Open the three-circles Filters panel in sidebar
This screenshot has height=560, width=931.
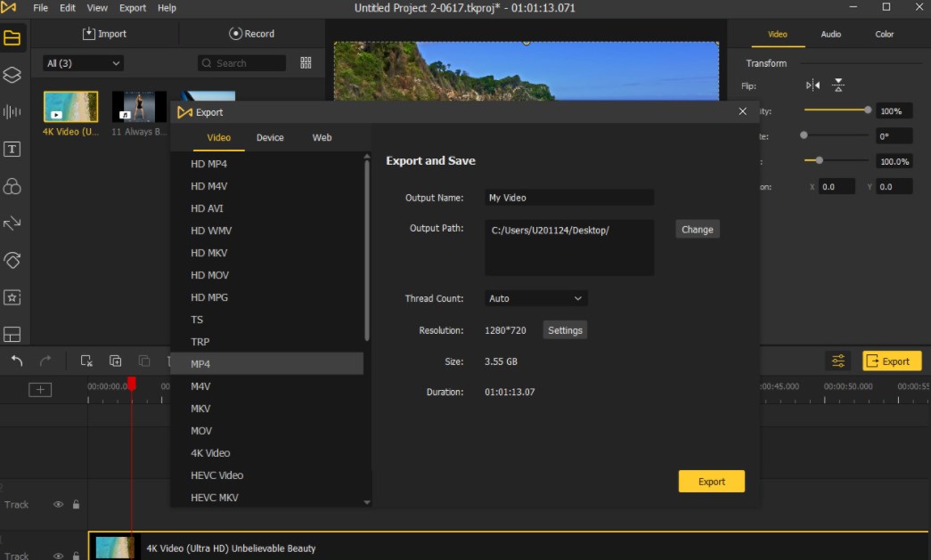click(12, 186)
